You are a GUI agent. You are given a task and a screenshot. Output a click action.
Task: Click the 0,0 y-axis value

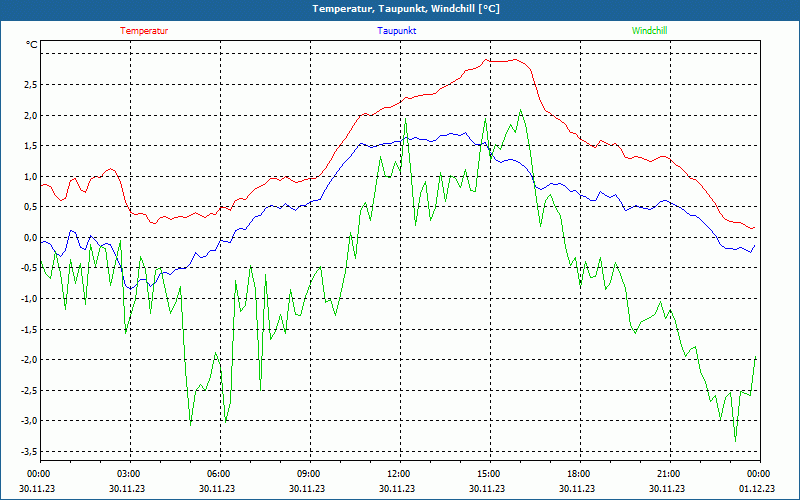click(31, 238)
